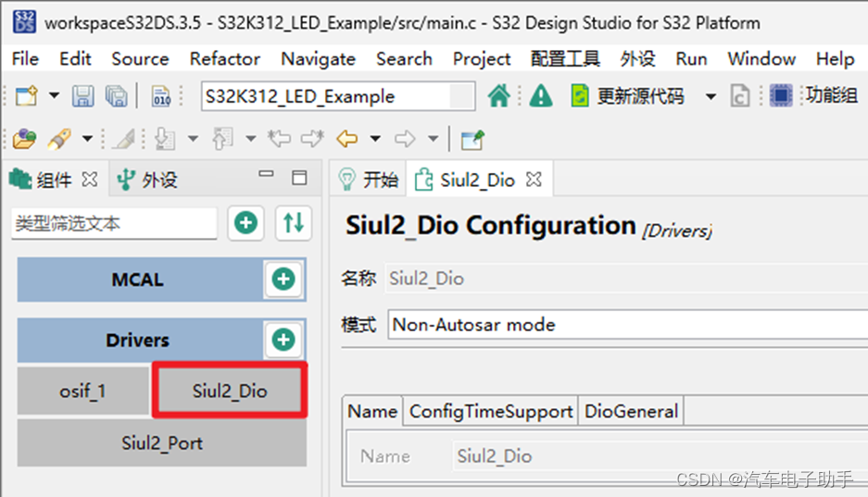Click the grey Forward arrow icon
Viewport: 868px width, 497px height.
tap(405, 138)
